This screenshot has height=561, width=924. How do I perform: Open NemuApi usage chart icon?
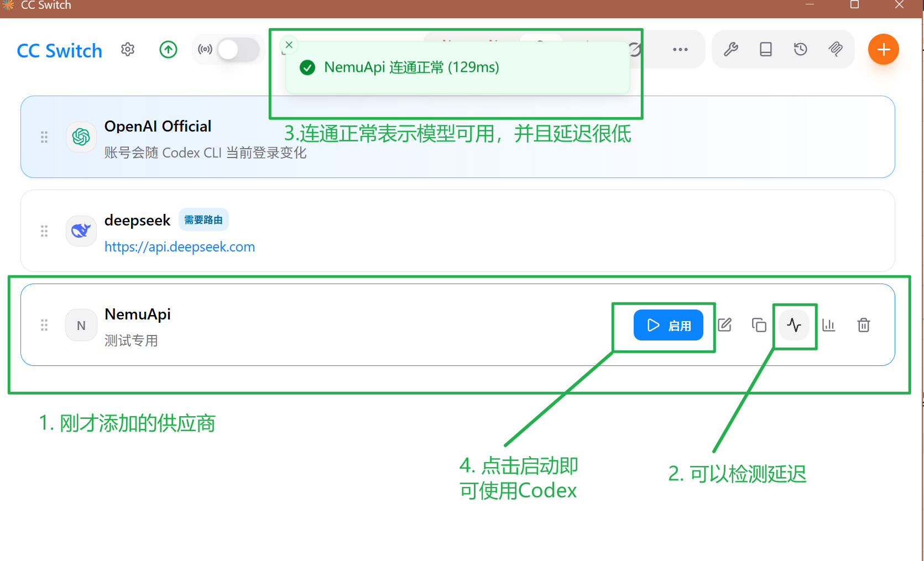(x=828, y=325)
